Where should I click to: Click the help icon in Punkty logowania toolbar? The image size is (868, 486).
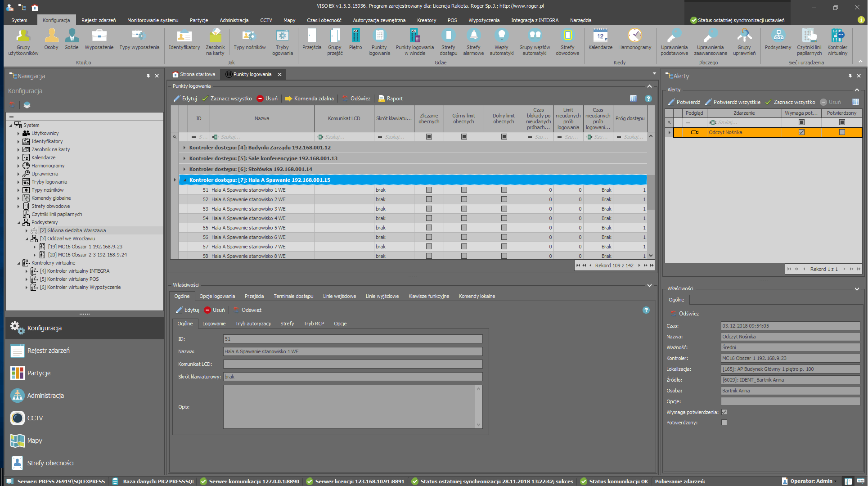pyautogui.click(x=648, y=99)
